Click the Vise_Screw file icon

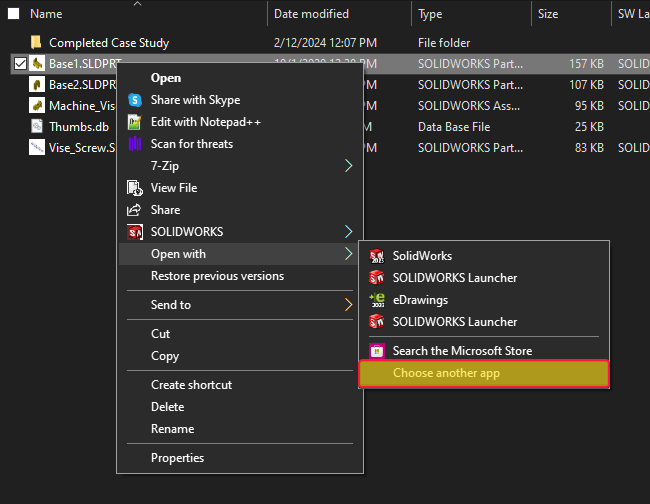(x=37, y=147)
